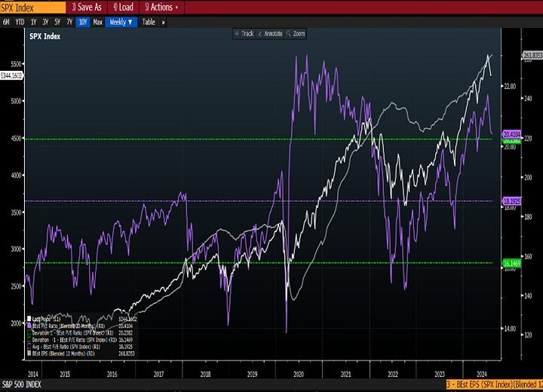Activate the Annotate pencil tool
The width and height of the screenshot is (543, 392).
pyautogui.click(x=270, y=34)
